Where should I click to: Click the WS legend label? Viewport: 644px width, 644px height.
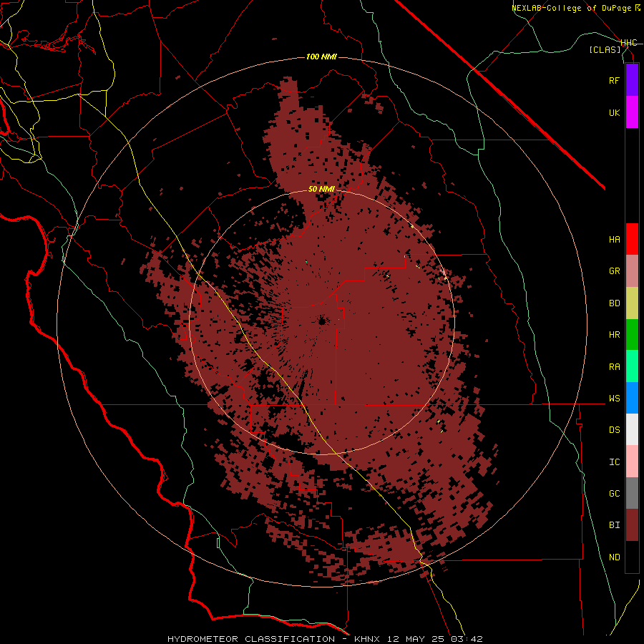(x=614, y=399)
